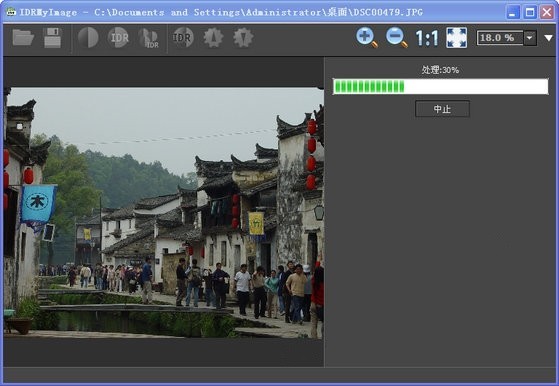
Task: Click the gear icon with the up arrow
Action: pos(213,37)
